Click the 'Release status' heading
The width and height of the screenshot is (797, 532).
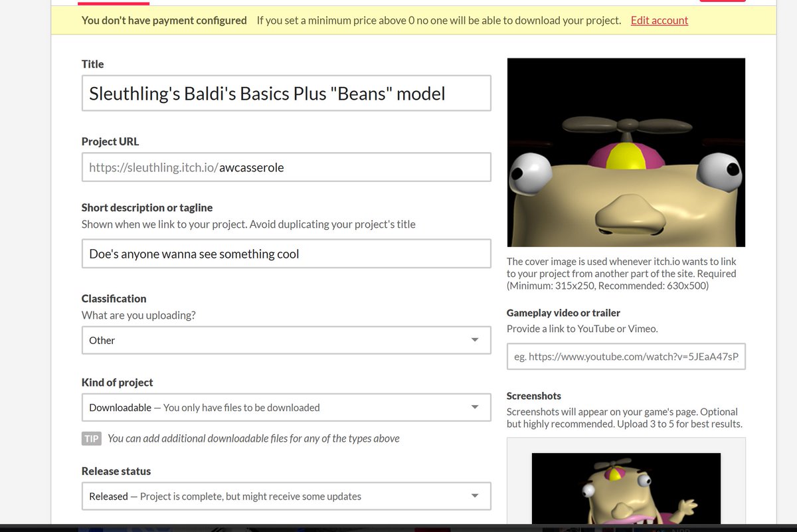[x=116, y=471]
